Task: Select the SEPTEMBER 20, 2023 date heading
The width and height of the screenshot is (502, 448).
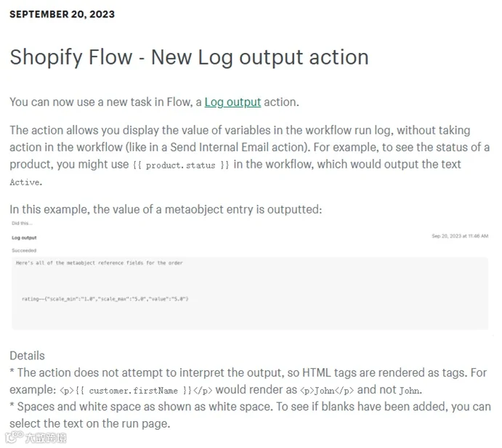Action: 62,14
